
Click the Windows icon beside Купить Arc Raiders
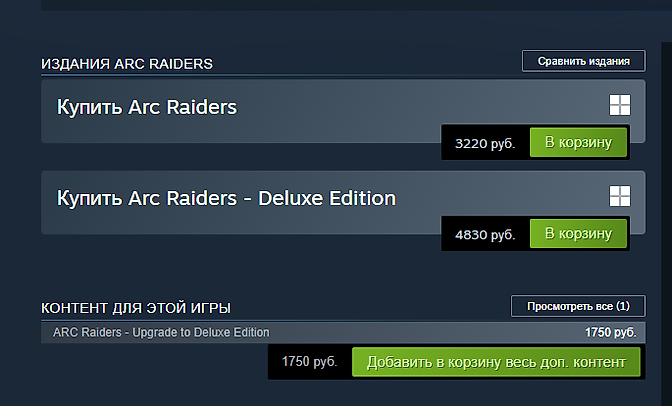[x=619, y=104]
